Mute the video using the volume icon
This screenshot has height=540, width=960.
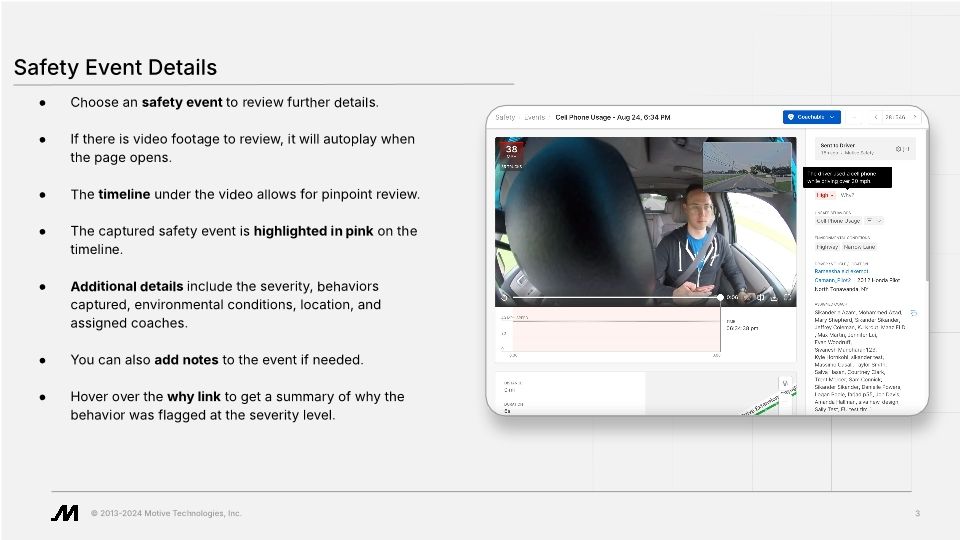pyautogui.click(x=760, y=297)
